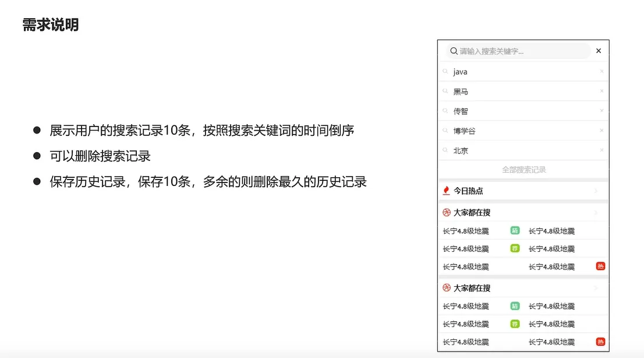This screenshot has height=358, width=644.
Task: Close the search panel with X
Action: pos(598,51)
